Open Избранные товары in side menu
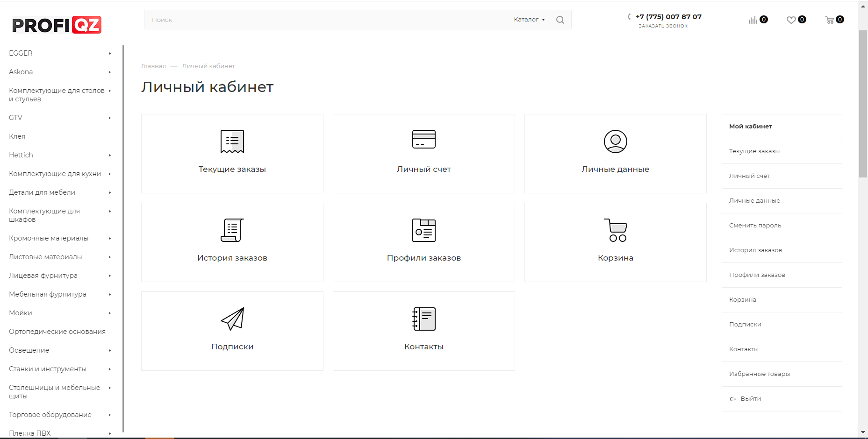 [x=782, y=374]
